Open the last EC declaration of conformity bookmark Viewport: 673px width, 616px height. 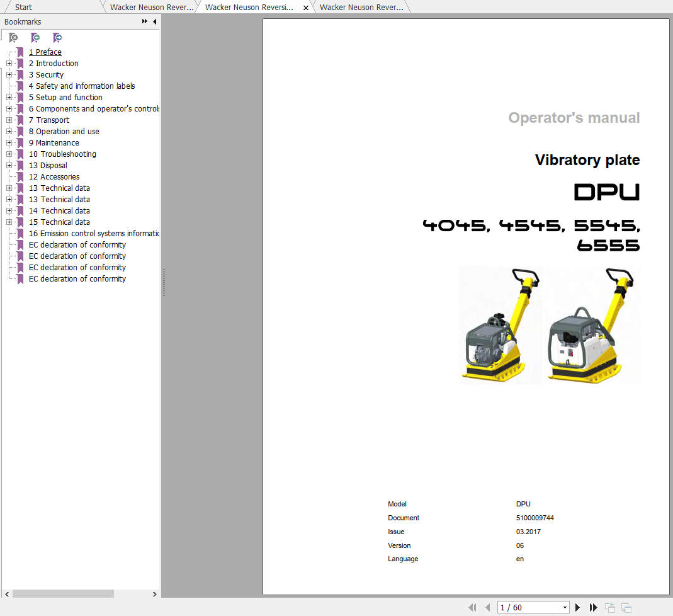pos(77,278)
